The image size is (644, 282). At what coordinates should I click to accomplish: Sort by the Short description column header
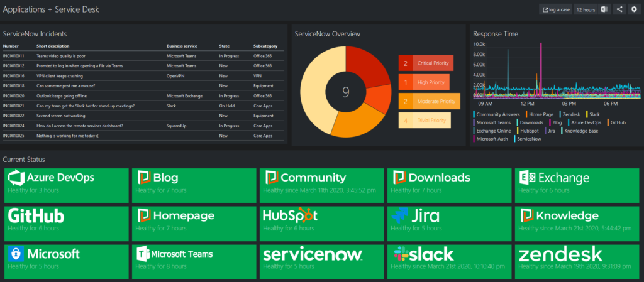[53, 46]
